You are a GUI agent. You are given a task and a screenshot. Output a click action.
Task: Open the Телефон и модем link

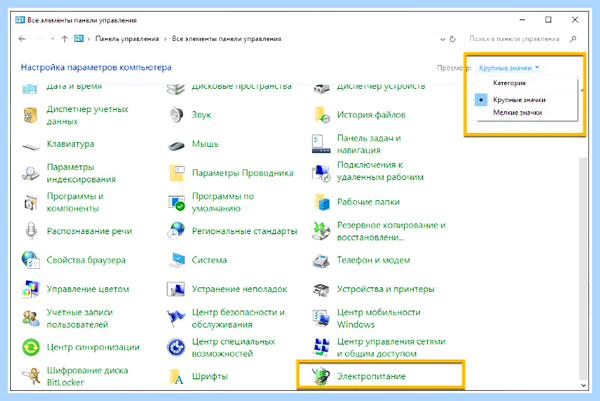(373, 260)
